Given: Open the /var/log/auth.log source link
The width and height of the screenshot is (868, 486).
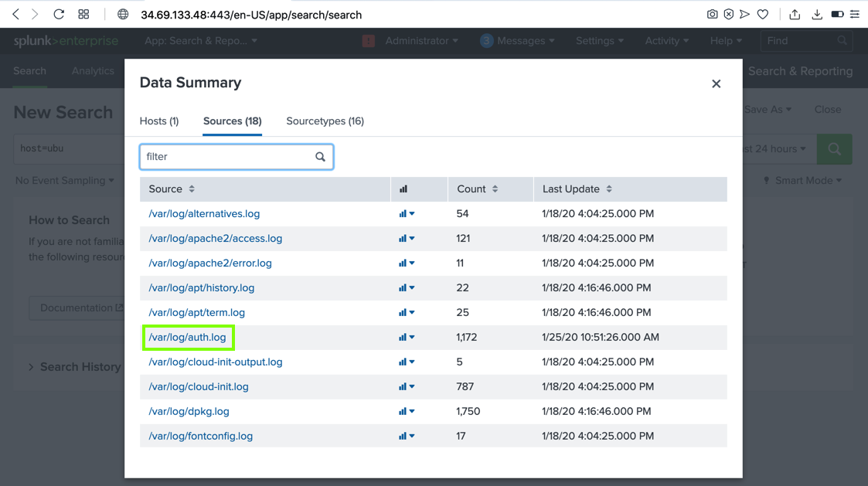Looking at the screenshot, I should coord(187,337).
